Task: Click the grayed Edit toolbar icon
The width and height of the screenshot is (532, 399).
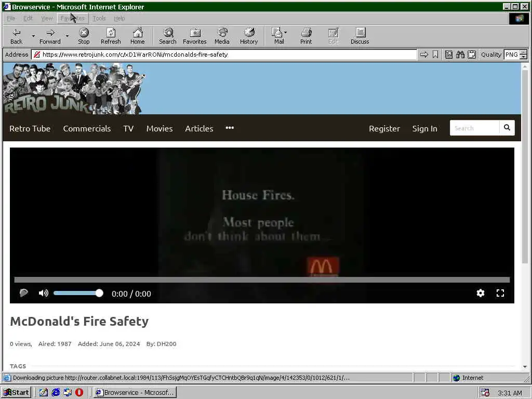Action: tap(333, 36)
